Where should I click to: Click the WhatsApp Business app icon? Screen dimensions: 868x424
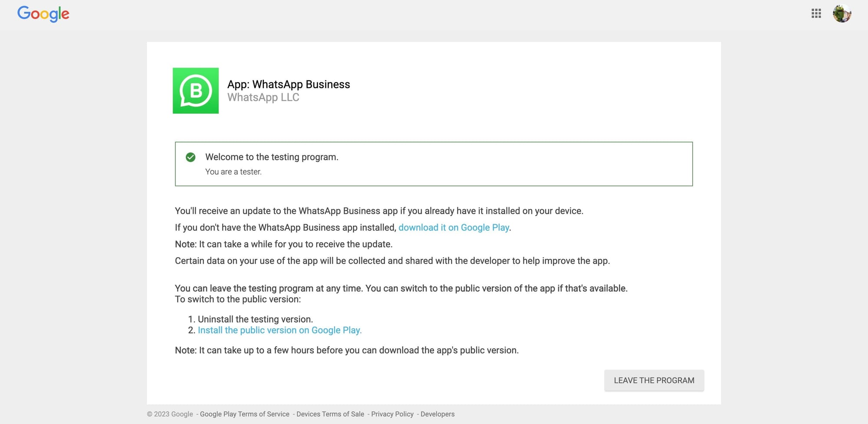tap(196, 91)
